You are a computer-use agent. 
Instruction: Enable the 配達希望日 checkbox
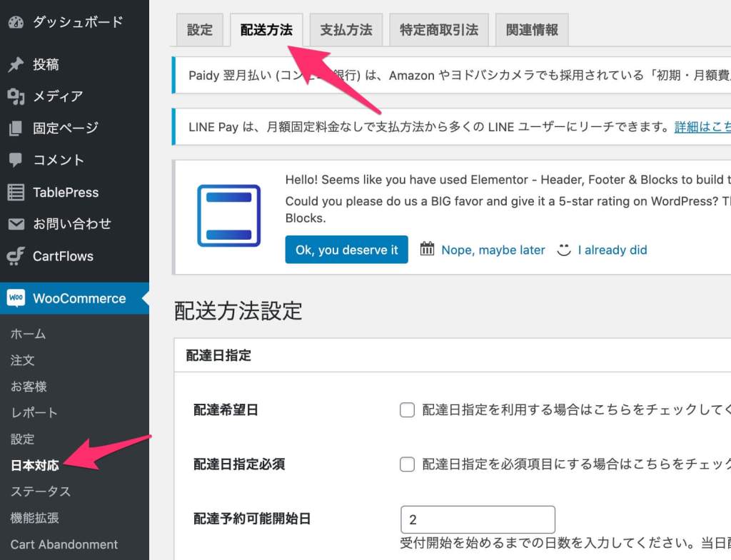407,410
